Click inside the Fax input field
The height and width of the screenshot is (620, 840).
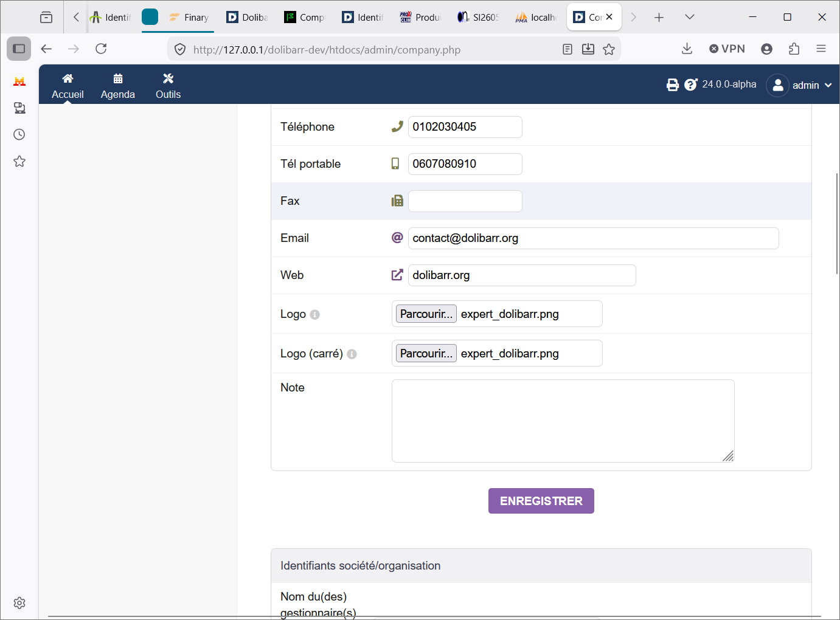tap(465, 201)
